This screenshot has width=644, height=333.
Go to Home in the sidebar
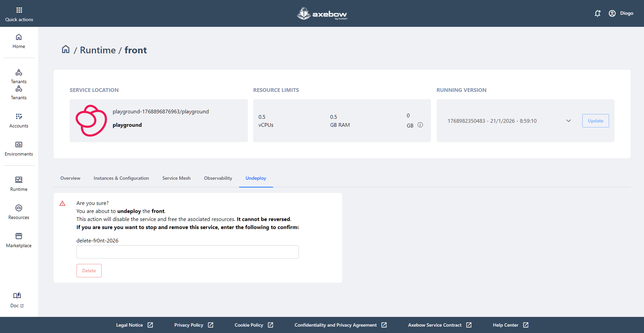tap(19, 41)
